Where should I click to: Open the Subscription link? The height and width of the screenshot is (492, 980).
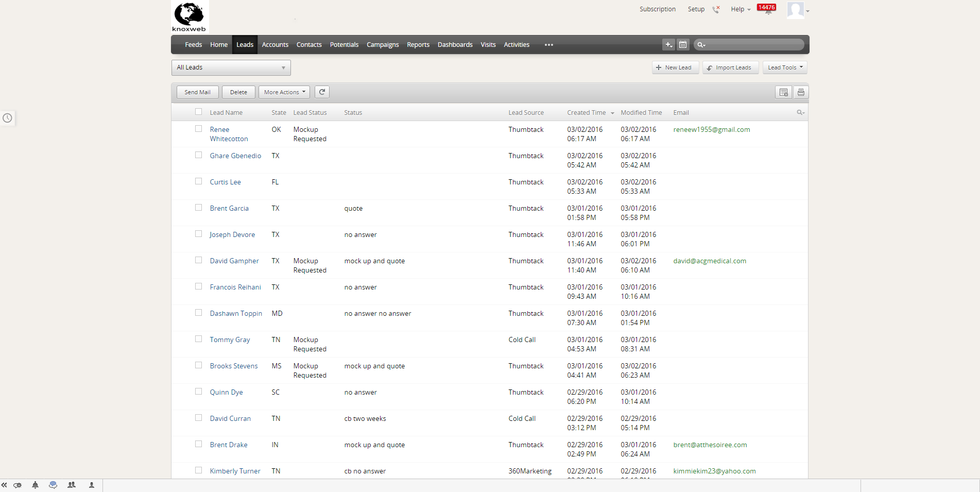[x=658, y=9]
